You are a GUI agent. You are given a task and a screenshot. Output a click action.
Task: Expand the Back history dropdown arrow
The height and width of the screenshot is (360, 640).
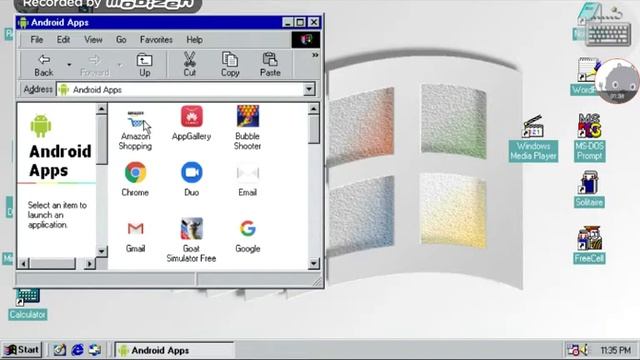(x=69, y=64)
